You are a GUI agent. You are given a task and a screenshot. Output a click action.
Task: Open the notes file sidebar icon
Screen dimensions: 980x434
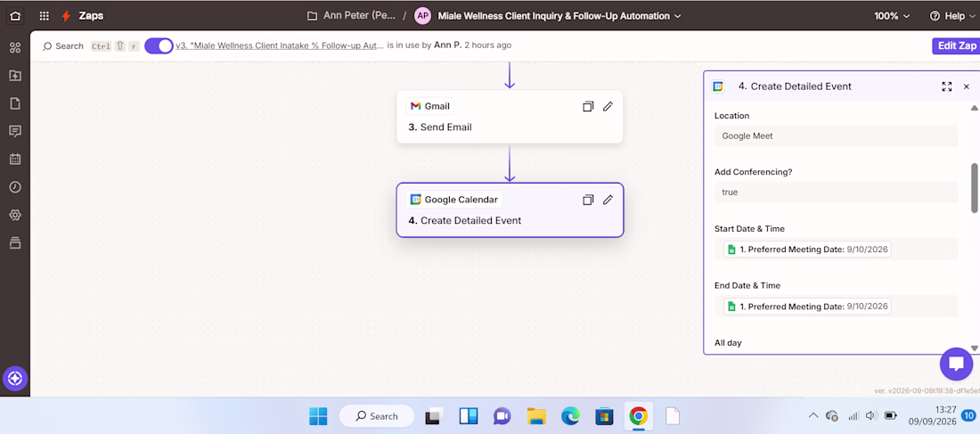tap(15, 103)
